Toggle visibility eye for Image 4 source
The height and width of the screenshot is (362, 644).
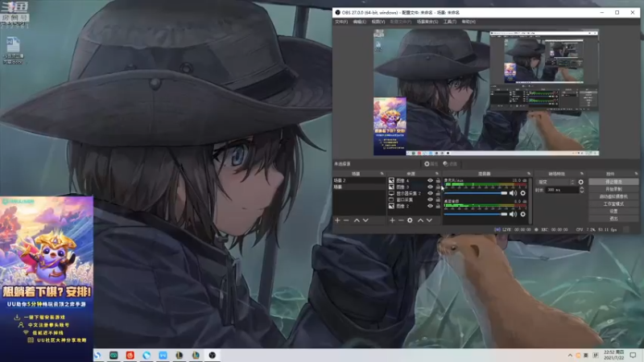[430, 180]
